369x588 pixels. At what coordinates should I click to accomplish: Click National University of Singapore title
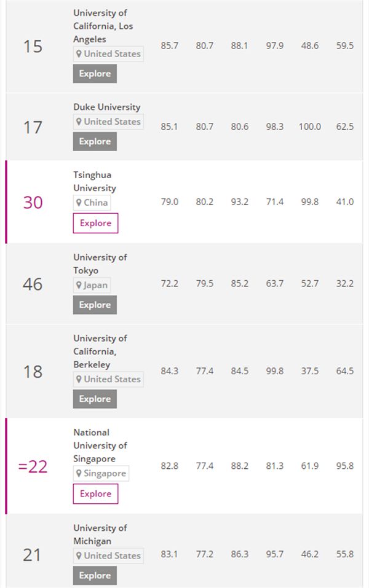pyautogui.click(x=100, y=445)
